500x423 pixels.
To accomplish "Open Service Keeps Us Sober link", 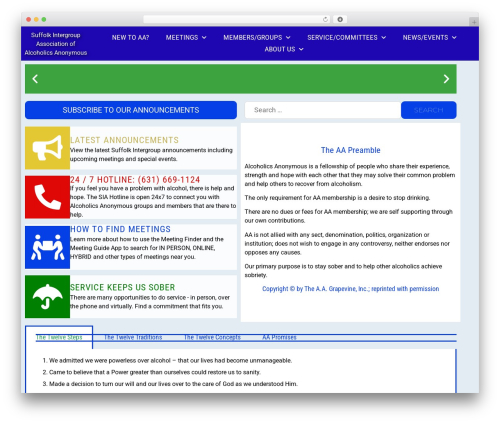I will point(122,287).
